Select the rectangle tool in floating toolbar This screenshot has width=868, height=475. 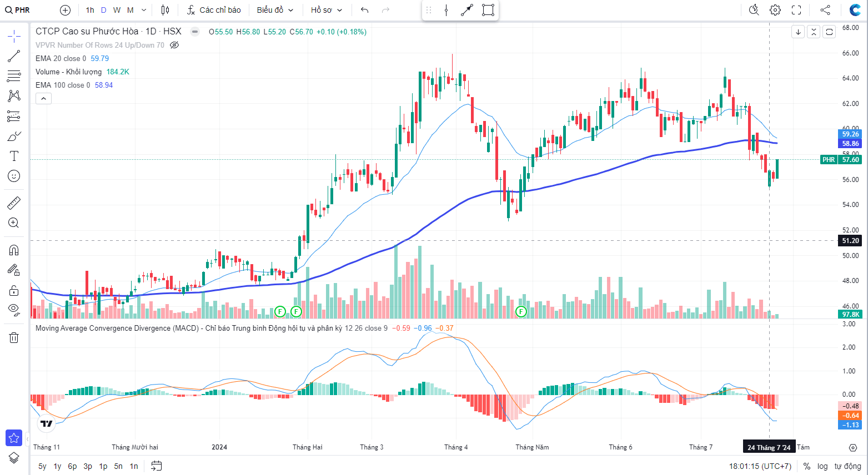coord(488,10)
